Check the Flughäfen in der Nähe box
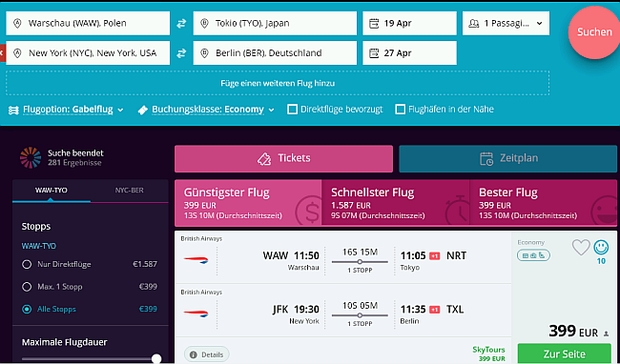 (401, 110)
